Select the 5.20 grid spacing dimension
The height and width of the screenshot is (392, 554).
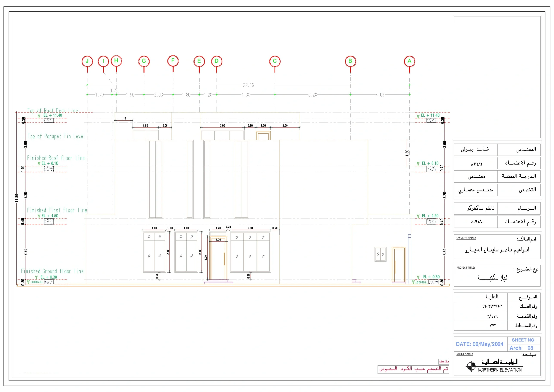pos(312,95)
